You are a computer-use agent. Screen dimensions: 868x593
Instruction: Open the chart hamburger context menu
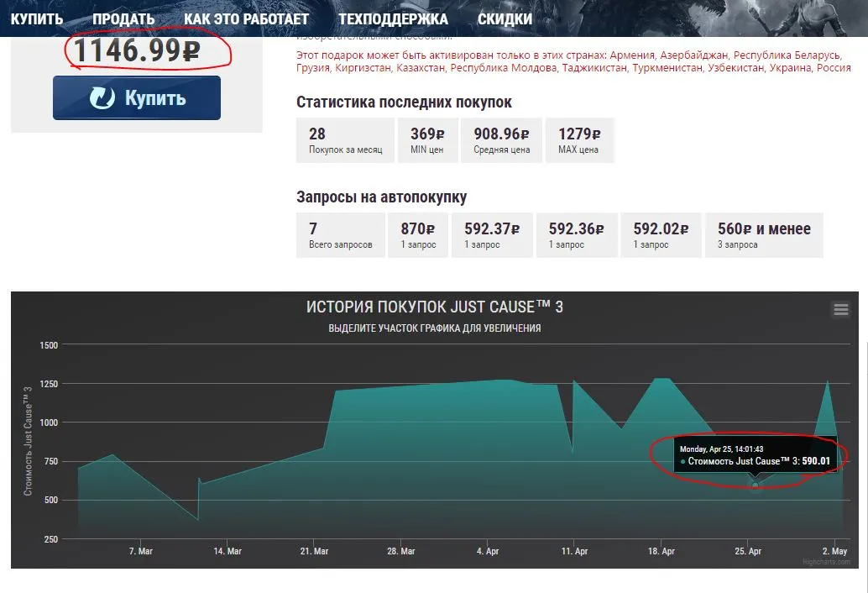click(x=840, y=309)
